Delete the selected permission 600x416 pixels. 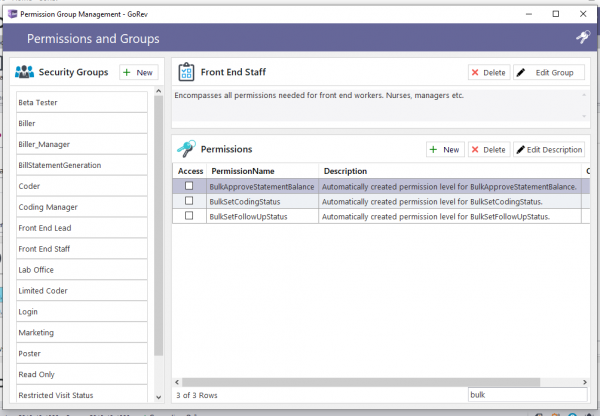pyautogui.click(x=488, y=149)
